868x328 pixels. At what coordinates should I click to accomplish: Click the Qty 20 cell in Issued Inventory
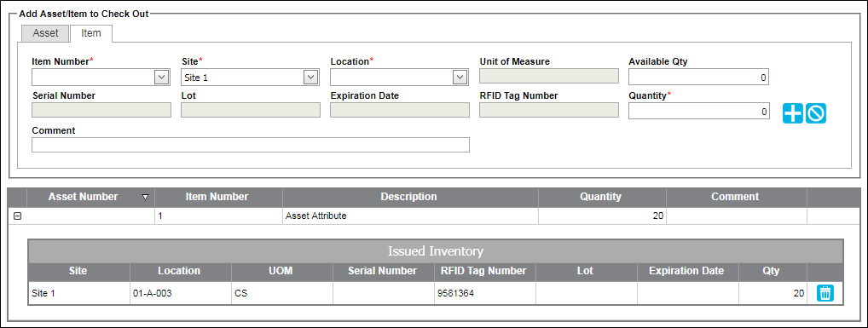[x=773, y=293]
